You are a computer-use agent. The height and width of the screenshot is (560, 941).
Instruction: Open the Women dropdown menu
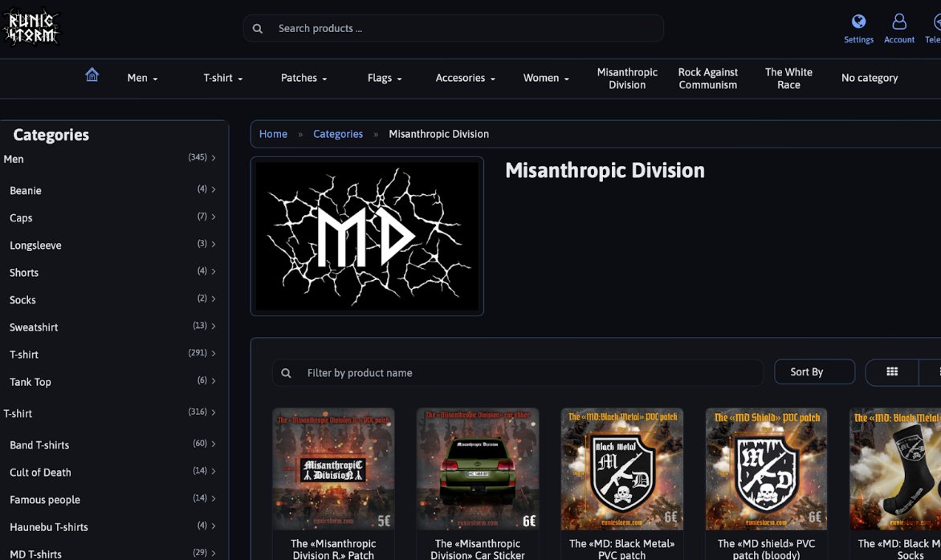[x=546, y=78]
